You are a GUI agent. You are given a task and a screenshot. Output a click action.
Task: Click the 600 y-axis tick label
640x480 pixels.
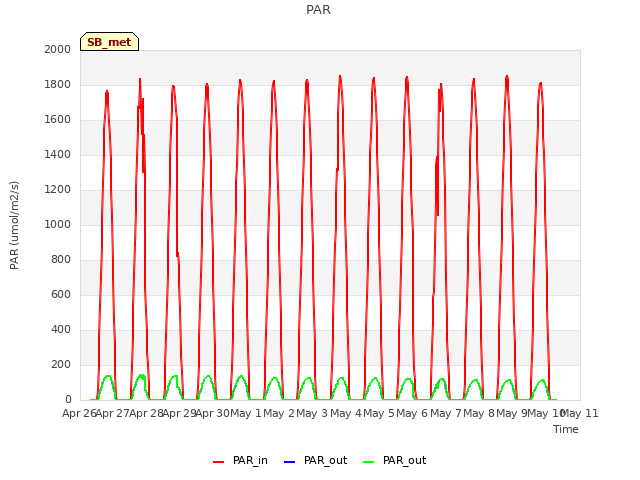61,295
